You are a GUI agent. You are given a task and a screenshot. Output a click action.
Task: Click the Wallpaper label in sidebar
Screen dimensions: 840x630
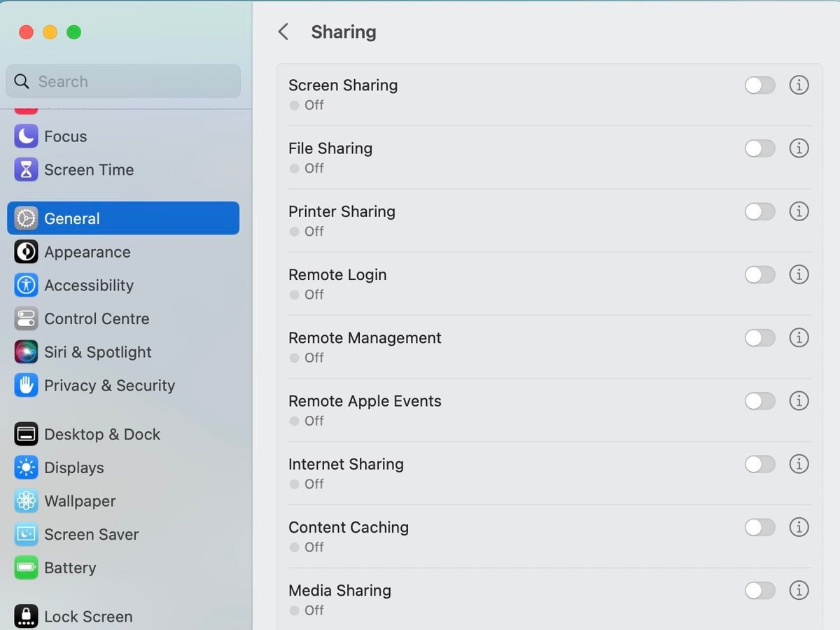[x=80, y=501]
